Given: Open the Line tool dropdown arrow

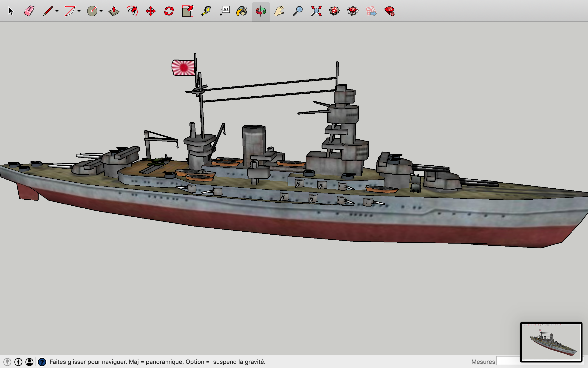Looking at the screenshot, I should (x=57, y=11).
